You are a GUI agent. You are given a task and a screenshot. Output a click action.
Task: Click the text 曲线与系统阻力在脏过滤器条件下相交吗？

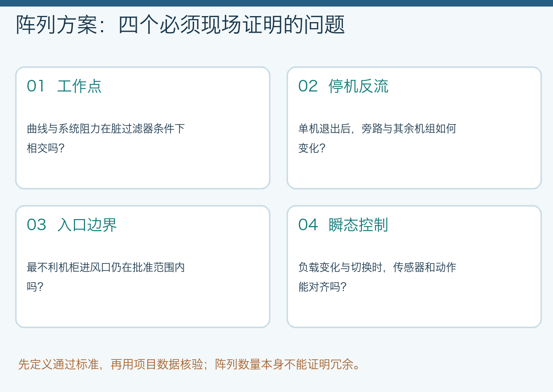[106, 138]
